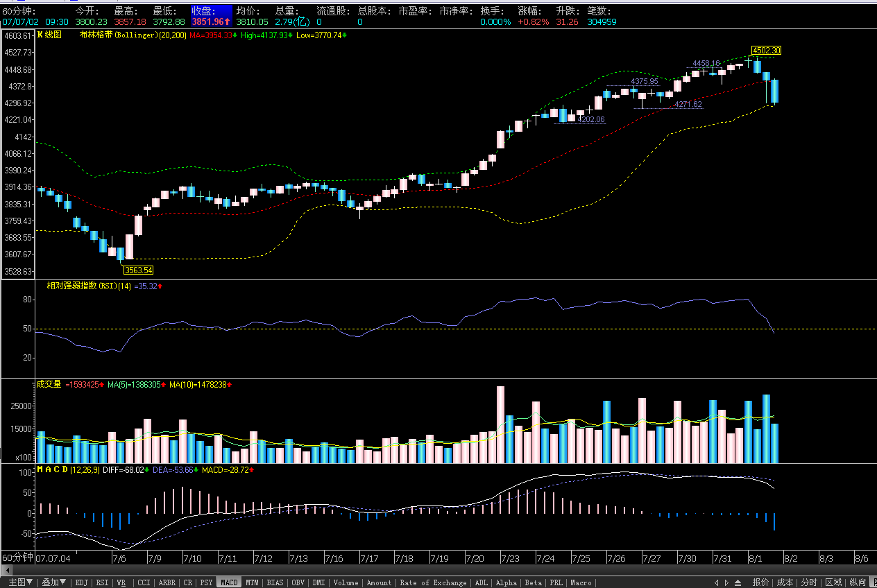Select the RSI indicator tab
Screen dimensions: 877x588
[102, 583]
